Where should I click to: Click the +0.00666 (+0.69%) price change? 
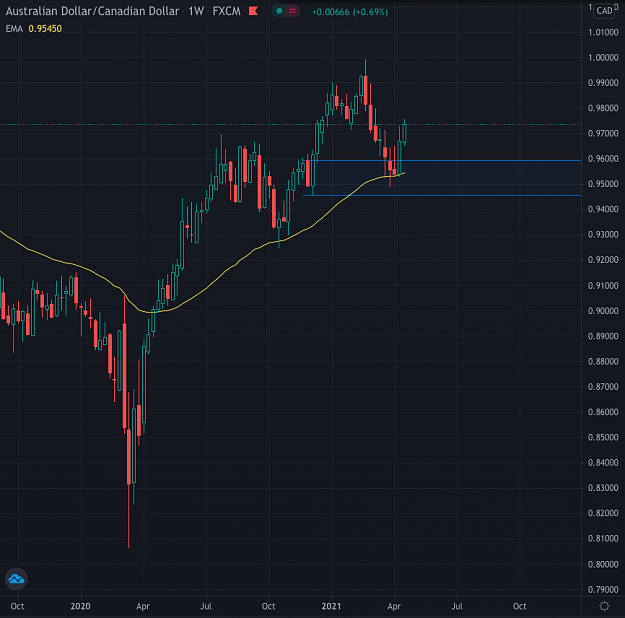(350, 12)
